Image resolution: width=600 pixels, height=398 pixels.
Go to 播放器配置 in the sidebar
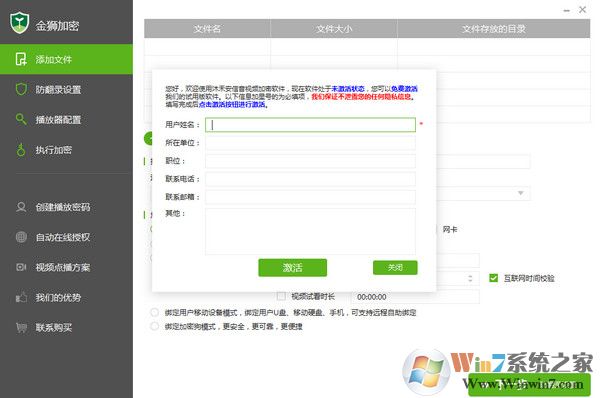click(66, 120)
